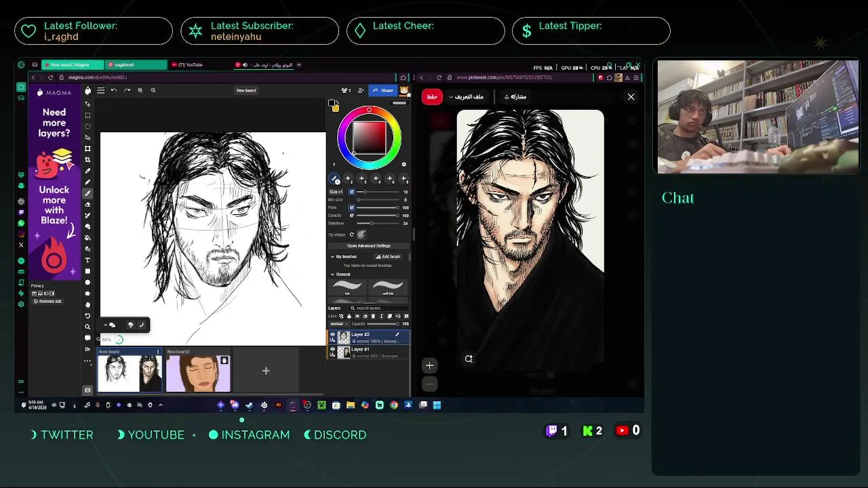Screen dimensions: 868x488
Task: Add brush to preset slot 3
Action: [361, 179]
